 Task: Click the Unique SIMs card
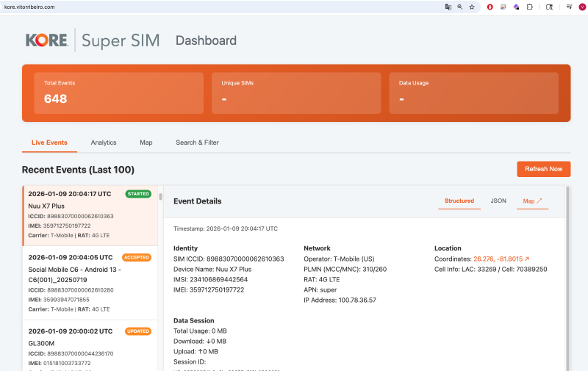[296, 93]
